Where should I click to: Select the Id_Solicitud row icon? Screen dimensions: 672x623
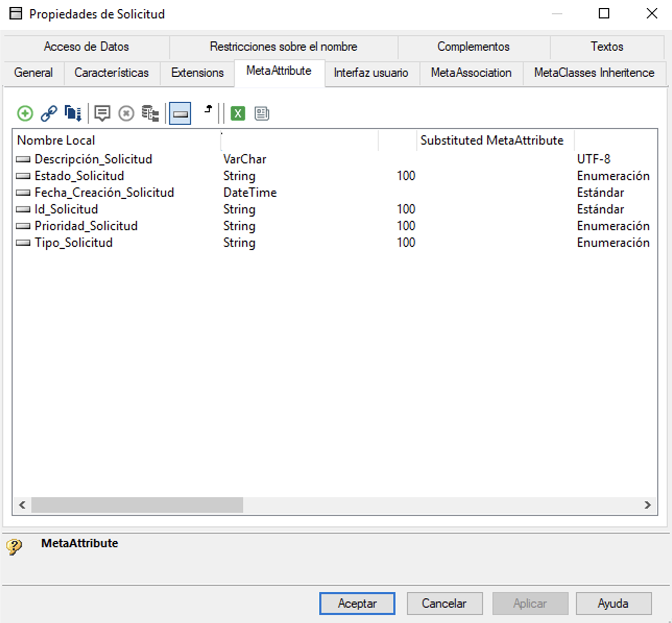[23, 209]
